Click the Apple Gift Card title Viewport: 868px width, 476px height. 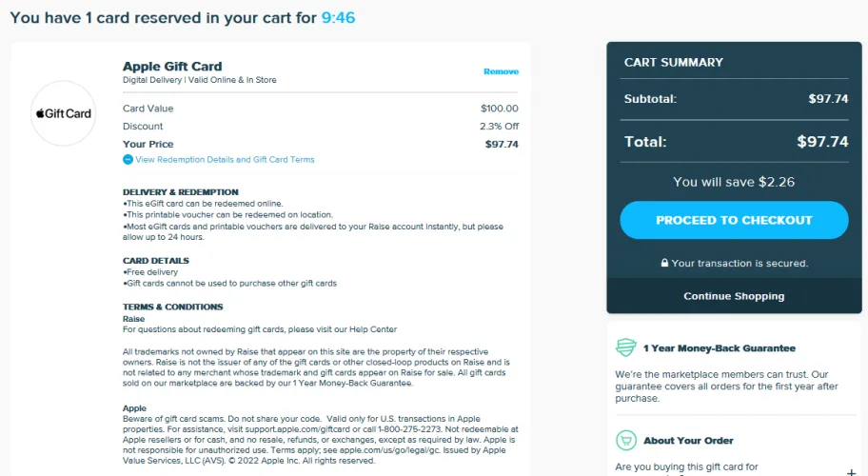pos(172,67)
